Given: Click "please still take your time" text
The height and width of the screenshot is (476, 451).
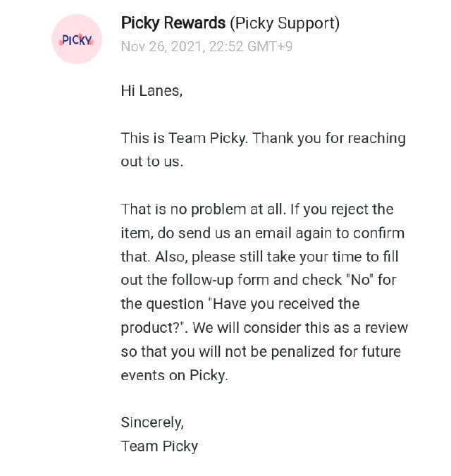Looking at the screenshot, I should [x=282, y=257].
